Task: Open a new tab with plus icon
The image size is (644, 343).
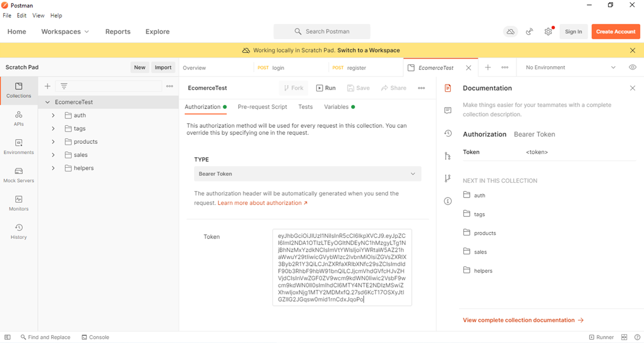Action: (488, 67)
